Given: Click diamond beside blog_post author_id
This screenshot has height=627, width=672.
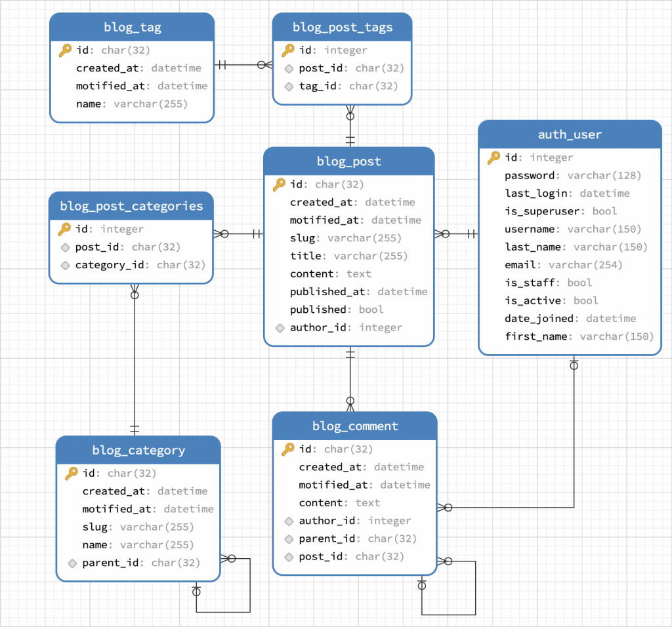Looking at the screenshot, I should pyautogui.click(x=280, y=328).
